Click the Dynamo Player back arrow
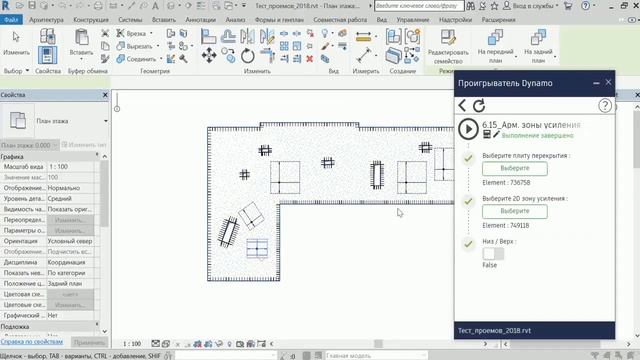This screenshot has width=640, height=360. coord(462,105)
